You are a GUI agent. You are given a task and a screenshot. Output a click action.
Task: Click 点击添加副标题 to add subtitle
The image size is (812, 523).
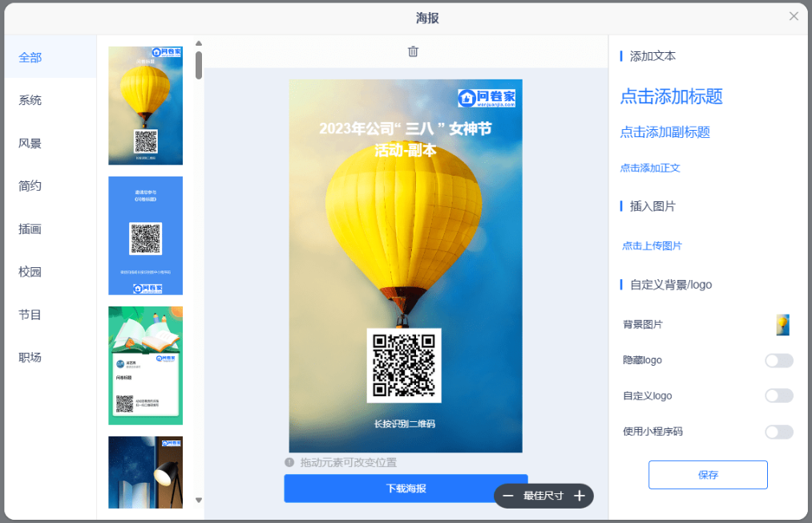click(665, 132)
